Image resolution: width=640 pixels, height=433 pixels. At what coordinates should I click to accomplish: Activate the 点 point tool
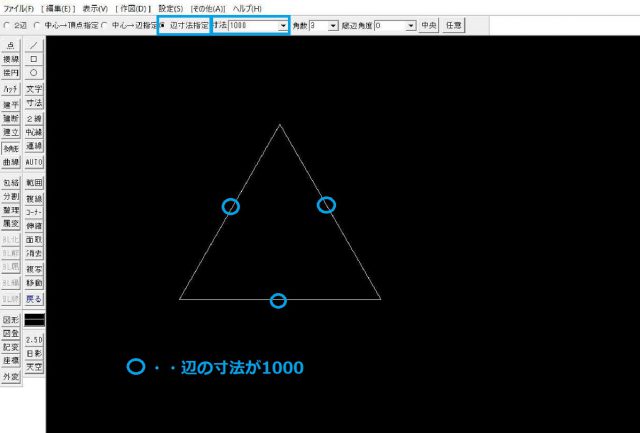point(11,46)
